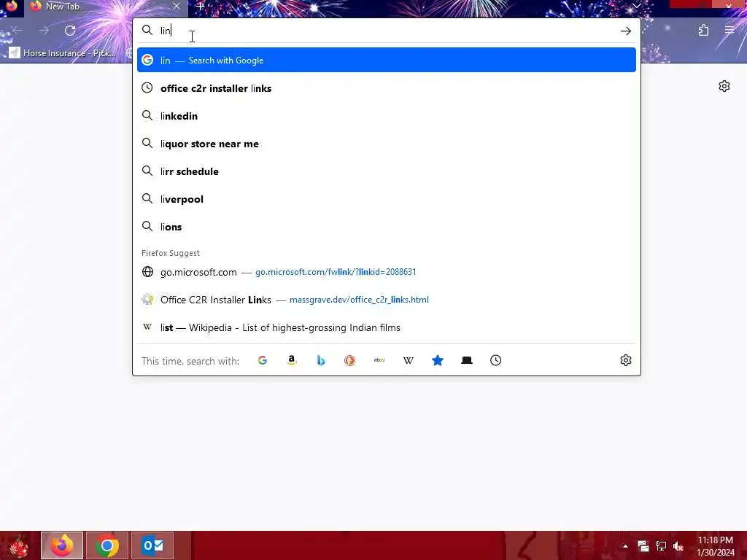Open a new tab with plus button

200,7
